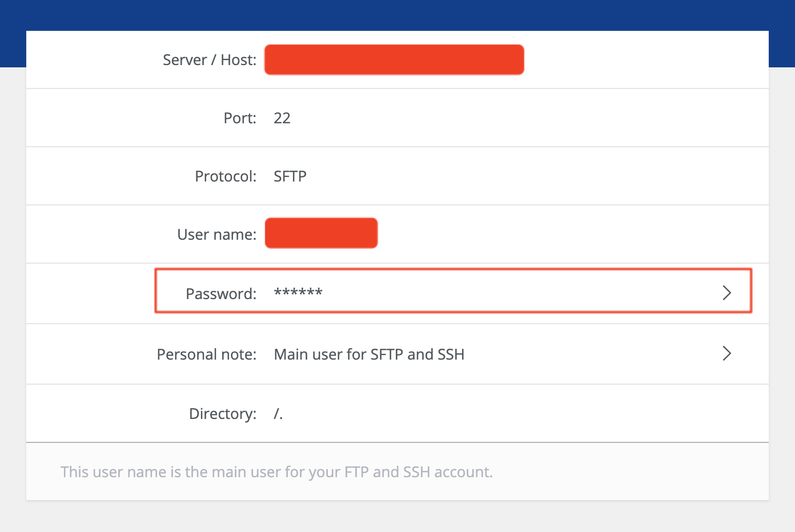Click the blue header bar at top

click(x=397, y=14)
